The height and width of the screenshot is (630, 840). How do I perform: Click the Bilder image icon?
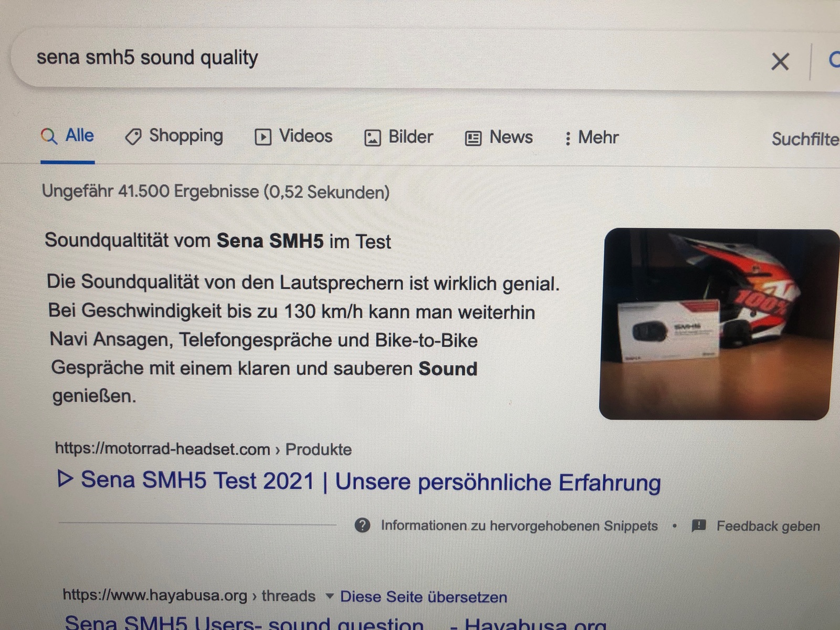tap(372, 138)
